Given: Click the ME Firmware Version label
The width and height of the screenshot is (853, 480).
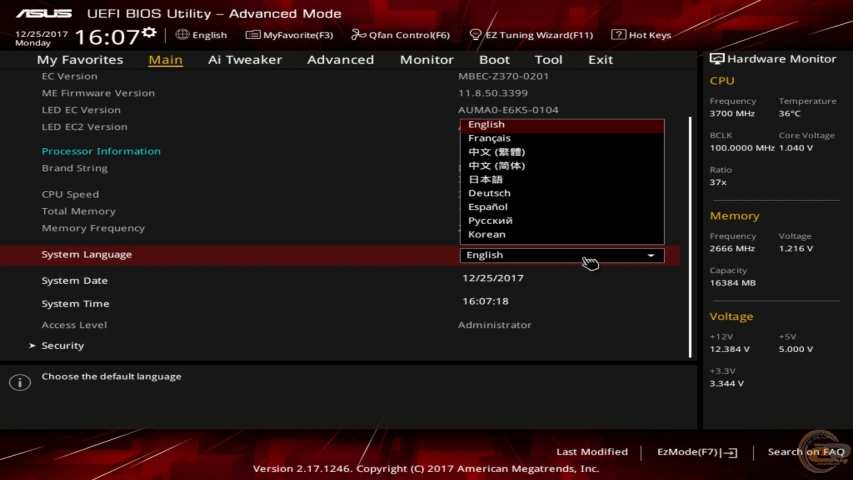Looking at the screenshot, I should (98, 93).
